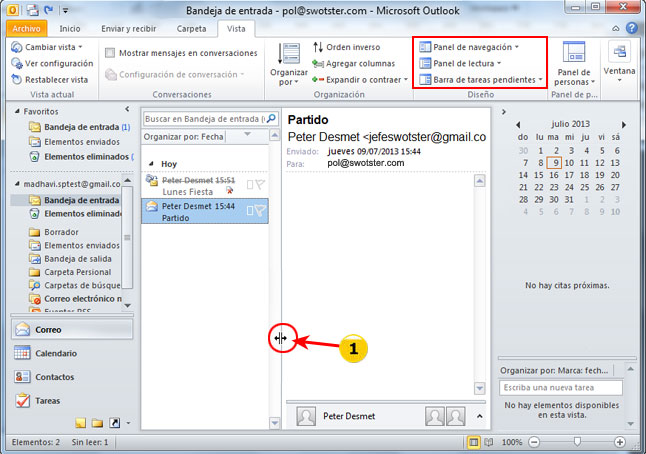Select Elementos enviados under Favoritos
The width and height of the screenshot is (646, 454).
pos(75,142)
